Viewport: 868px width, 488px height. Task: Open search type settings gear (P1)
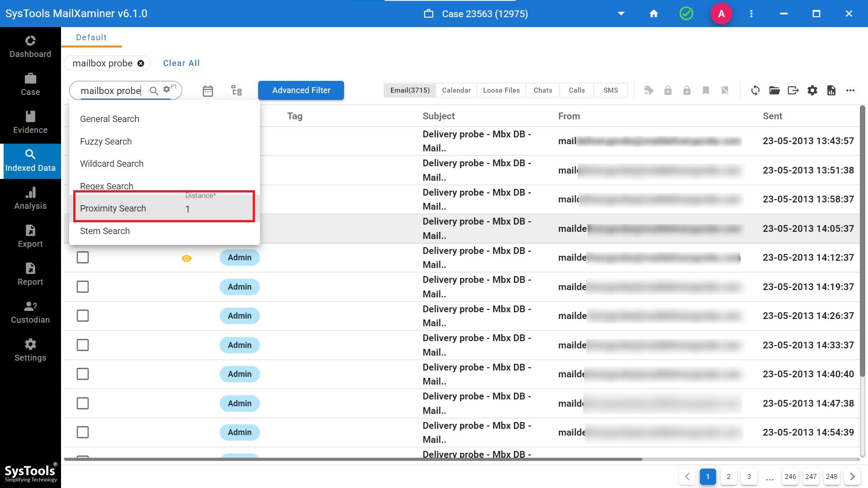(167, 89)
